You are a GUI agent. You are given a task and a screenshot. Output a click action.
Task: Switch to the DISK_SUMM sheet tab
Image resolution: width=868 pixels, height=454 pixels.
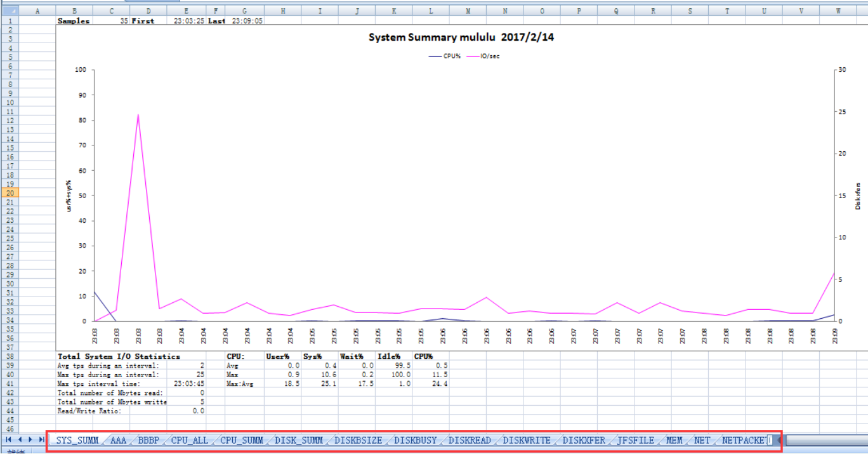[298, 440]
